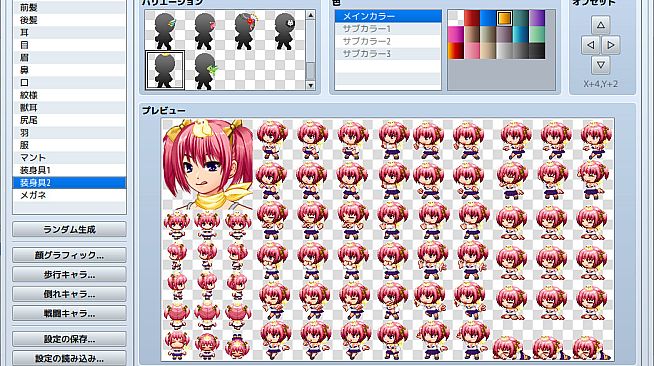Pick the light gray color swatch

coord(504,51)
